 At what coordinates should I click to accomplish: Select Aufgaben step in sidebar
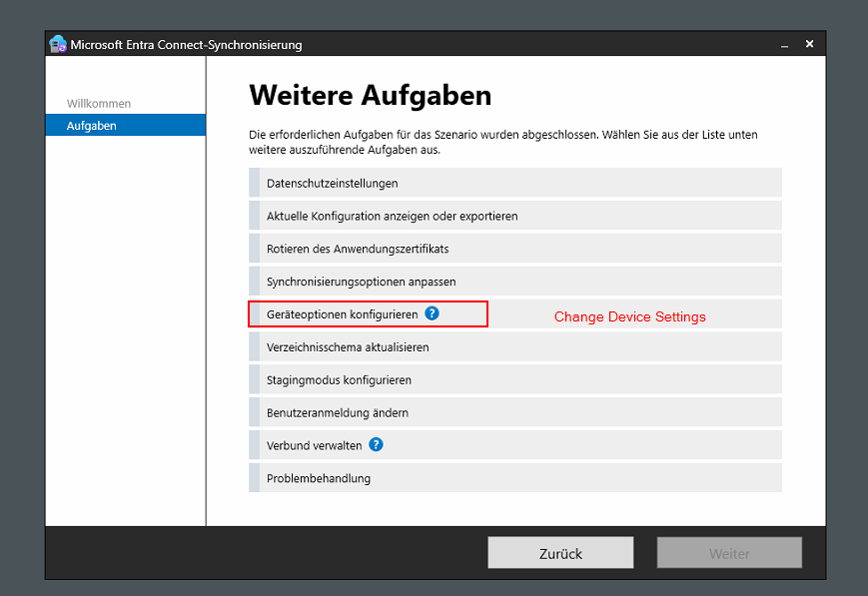tap(126, 125)
